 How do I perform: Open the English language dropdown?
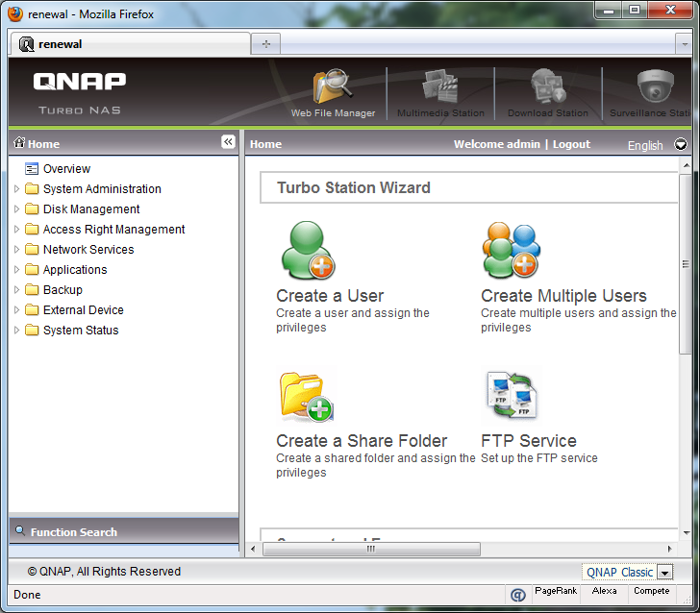[681, 145]
